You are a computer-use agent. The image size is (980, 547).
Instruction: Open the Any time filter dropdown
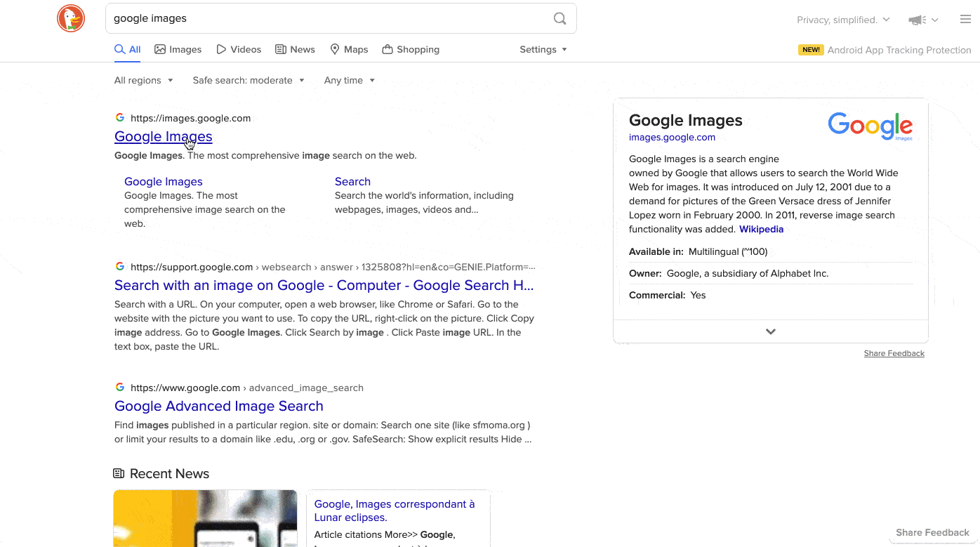click(x=349, y=81)
